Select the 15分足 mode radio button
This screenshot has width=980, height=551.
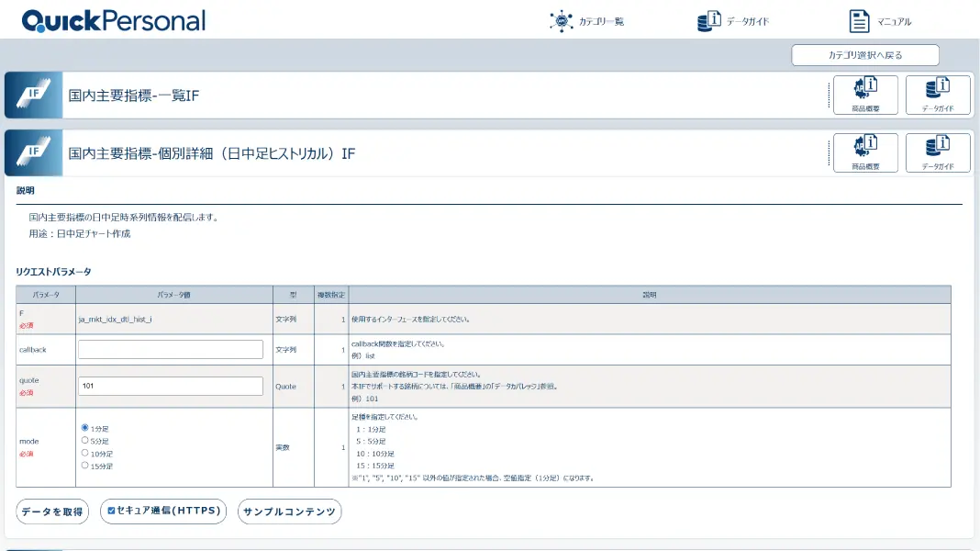pyautogui.click(x=85, y=466)
